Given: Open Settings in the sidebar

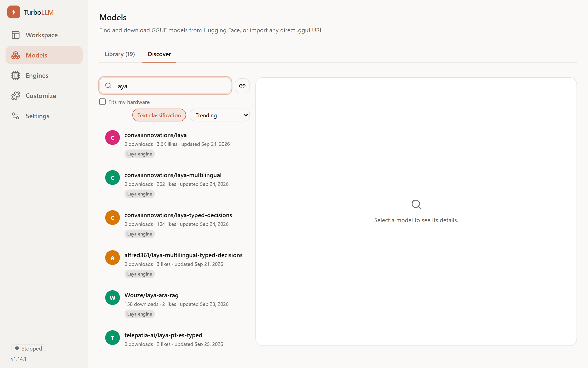Looking at the screenshot, I should tap(44, 116).
